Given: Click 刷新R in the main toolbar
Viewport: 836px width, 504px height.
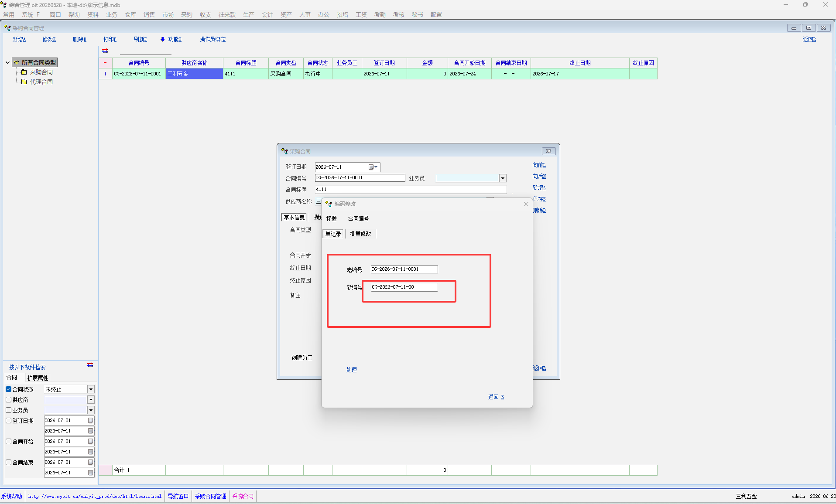Looking at the screenshot, I should (140, 39).
